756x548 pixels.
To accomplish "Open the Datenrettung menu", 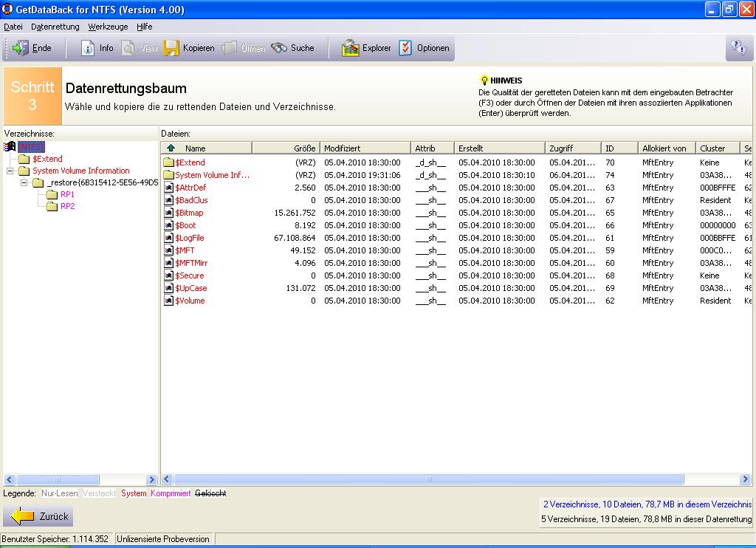I will pyautogui.click(x=55, y=27).
